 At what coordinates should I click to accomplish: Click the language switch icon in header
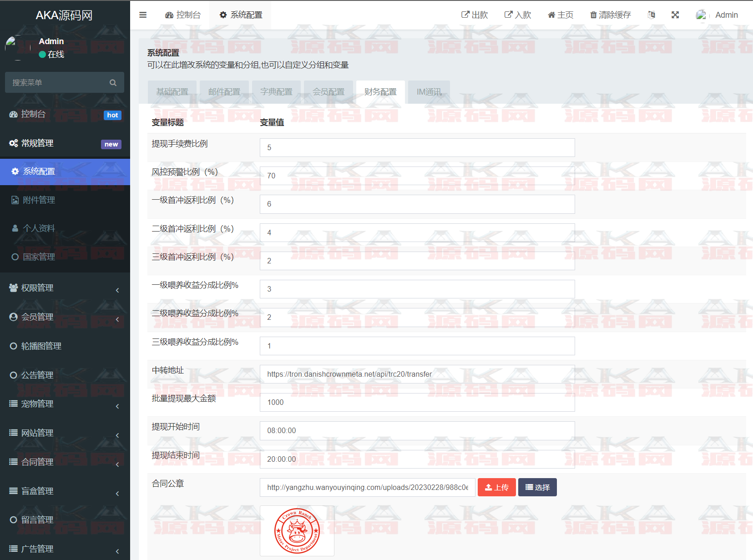coord(652,15)
